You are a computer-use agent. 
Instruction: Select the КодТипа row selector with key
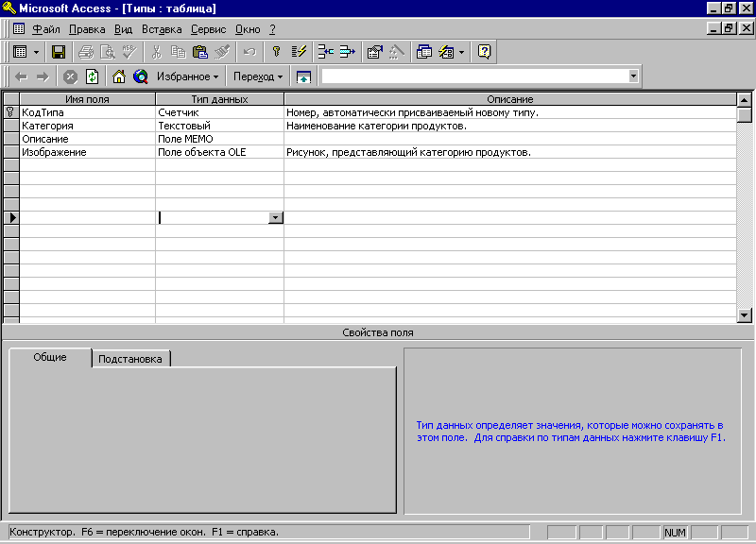click(x=11, y=112)
